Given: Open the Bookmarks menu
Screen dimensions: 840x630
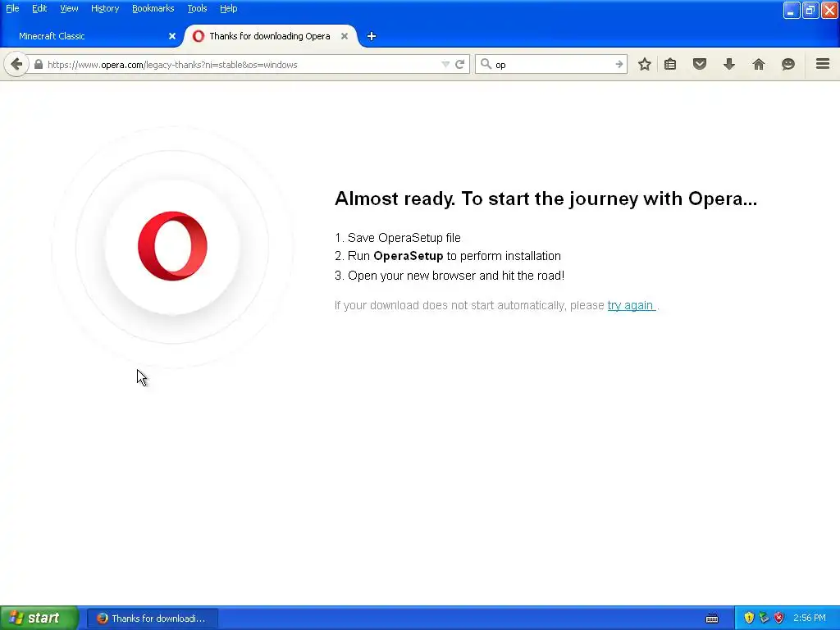Looking at the screenshot, I should 153,8.
